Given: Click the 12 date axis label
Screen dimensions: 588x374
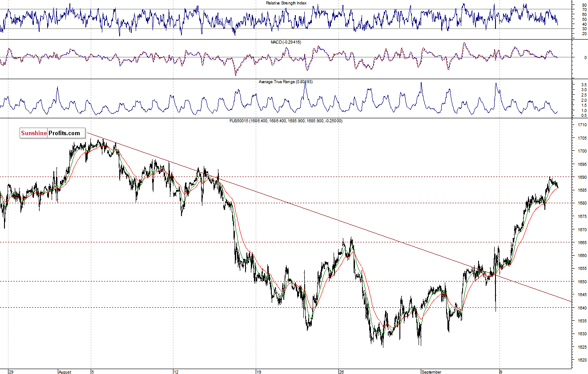Looking at the screenshot, I should pyautogui.click(x=177, y=371).
